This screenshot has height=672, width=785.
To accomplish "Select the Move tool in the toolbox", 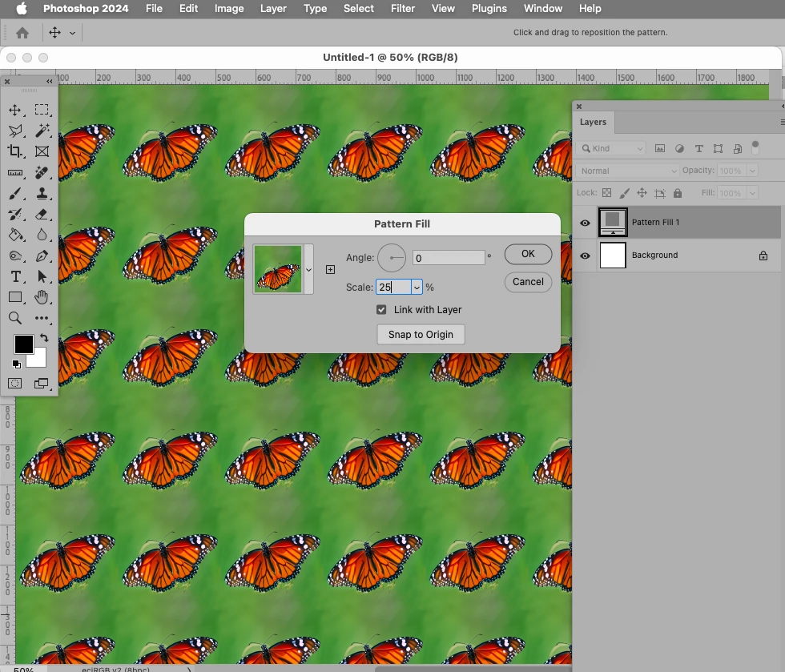I will point(15,111).
